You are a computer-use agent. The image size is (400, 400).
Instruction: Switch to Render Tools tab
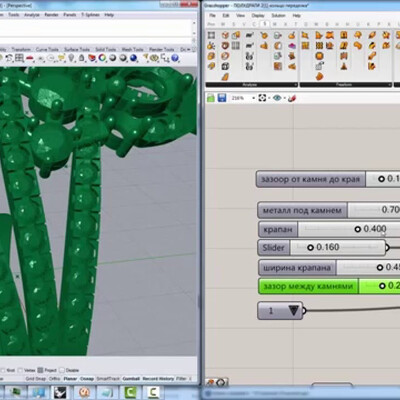click(162, 49)
